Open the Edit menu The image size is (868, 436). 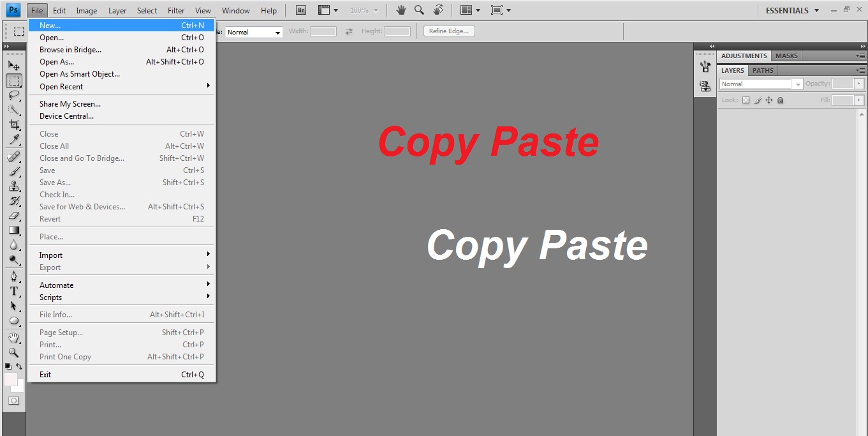coord(59,10)
